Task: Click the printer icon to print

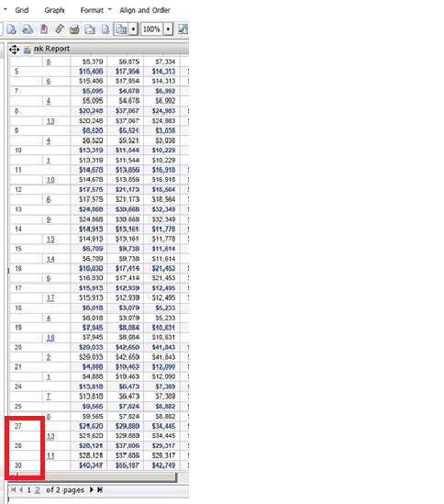Action: [x=74, y=29]
